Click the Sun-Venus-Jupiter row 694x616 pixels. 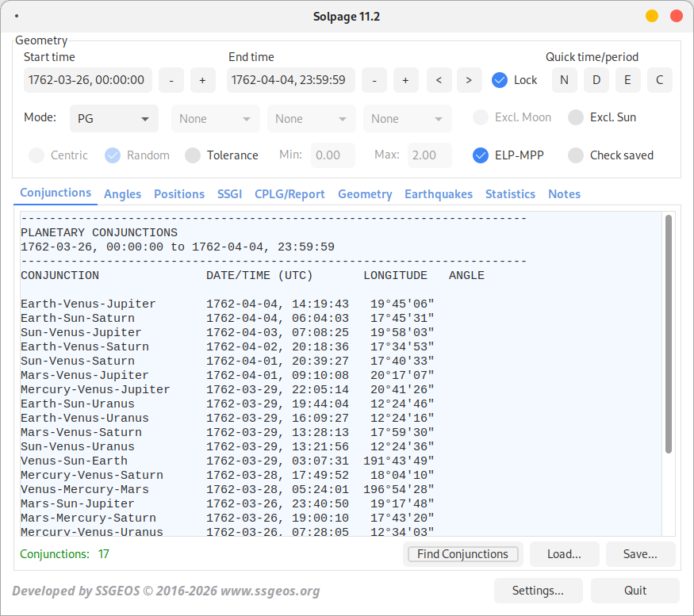(x=228, y=332)
